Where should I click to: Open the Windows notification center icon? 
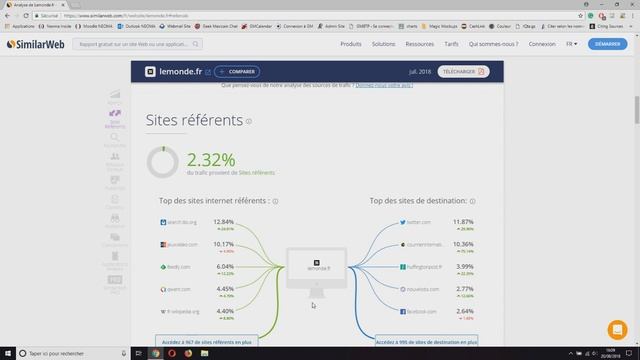pos(629,353)
